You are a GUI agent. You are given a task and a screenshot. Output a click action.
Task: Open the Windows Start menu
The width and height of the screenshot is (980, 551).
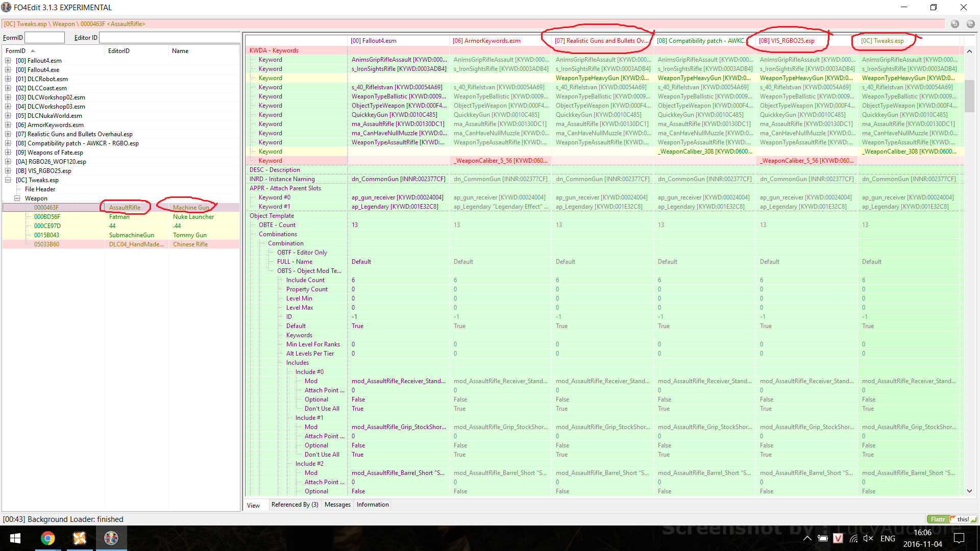pyautogui.click(x=15, y=538)
